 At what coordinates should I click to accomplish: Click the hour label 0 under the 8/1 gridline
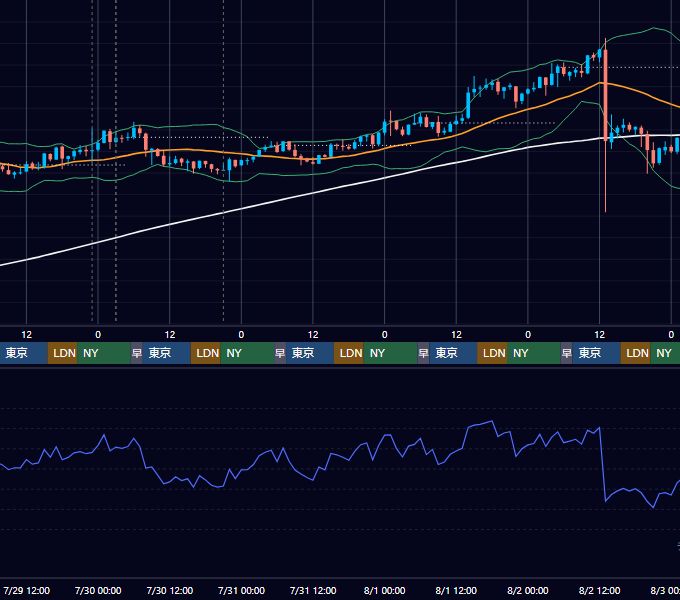tap(384, 335)
